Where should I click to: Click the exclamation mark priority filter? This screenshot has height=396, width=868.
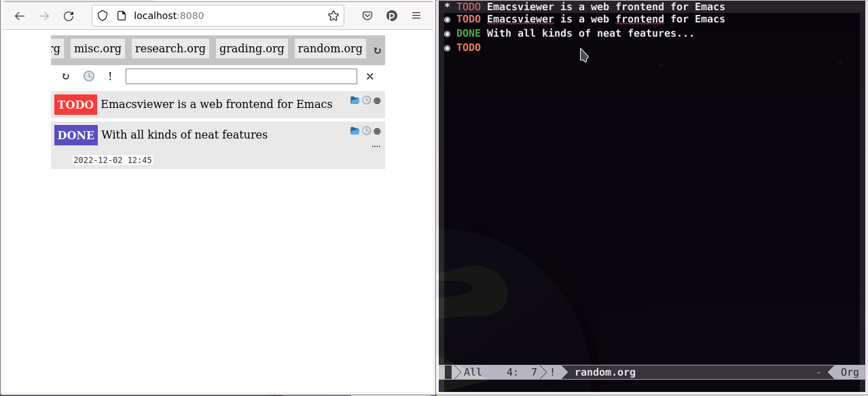[x=110, y=76]
